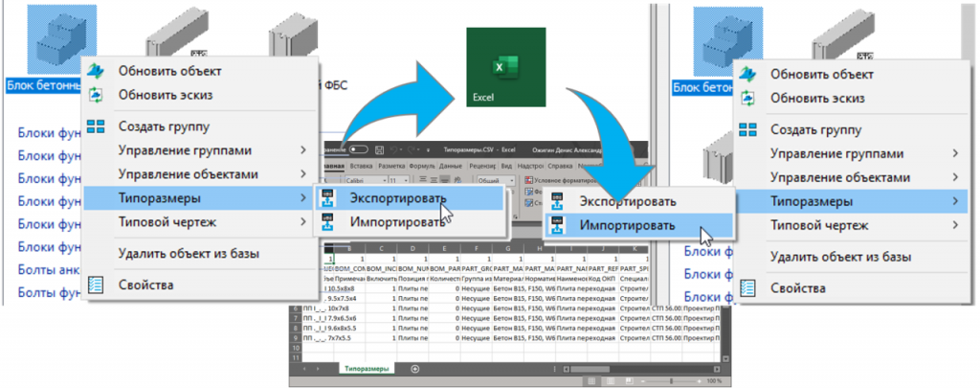The height and width of the screenshot is (388, 980).
Task: Click the 100% zoom level in Excel
Action: tap(714, 381)
